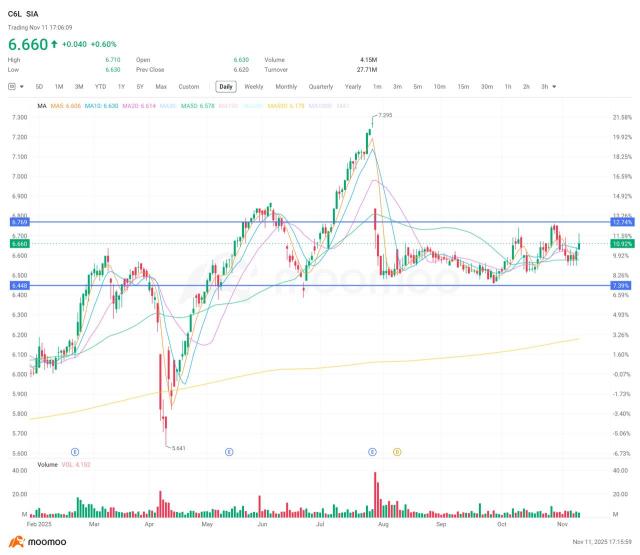Choose the 15m interval button
Viewport: 640px width, 555px height.
(463, 87)
